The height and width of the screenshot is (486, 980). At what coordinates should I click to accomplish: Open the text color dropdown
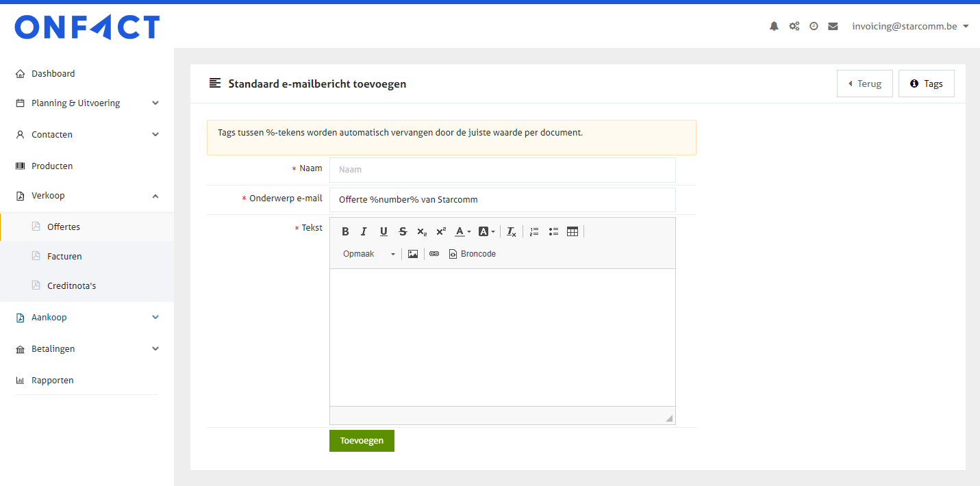(463, 232)
